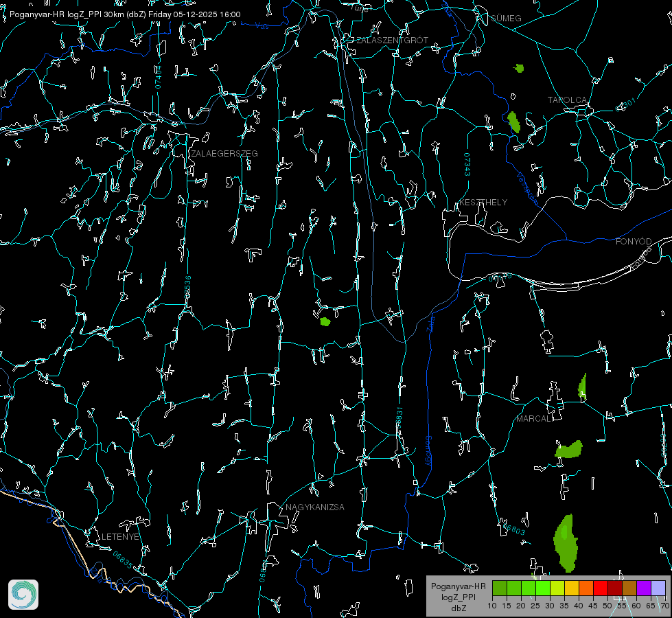Pick the 20-25 dBZ green swatch

coord(529,588)
